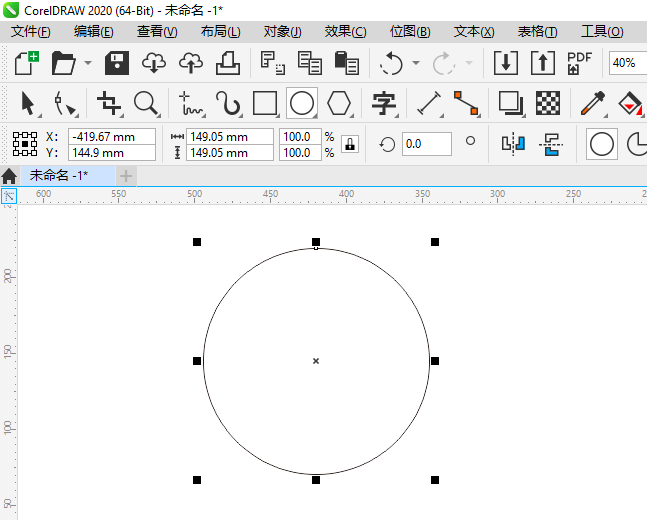The height and width of the screenshot is (520, 647).
Task: Open a file with folder icon
Action: point(64,63)
